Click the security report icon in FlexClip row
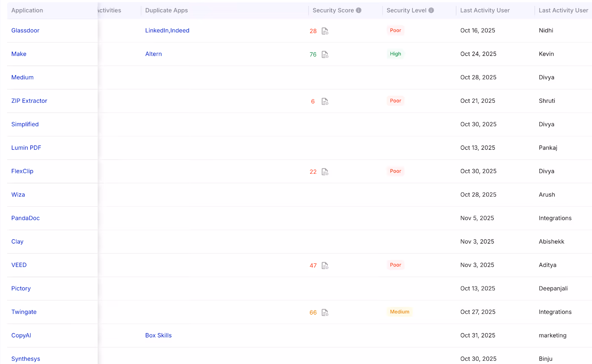This screenshot has height=364, width=592. (325, 172)
